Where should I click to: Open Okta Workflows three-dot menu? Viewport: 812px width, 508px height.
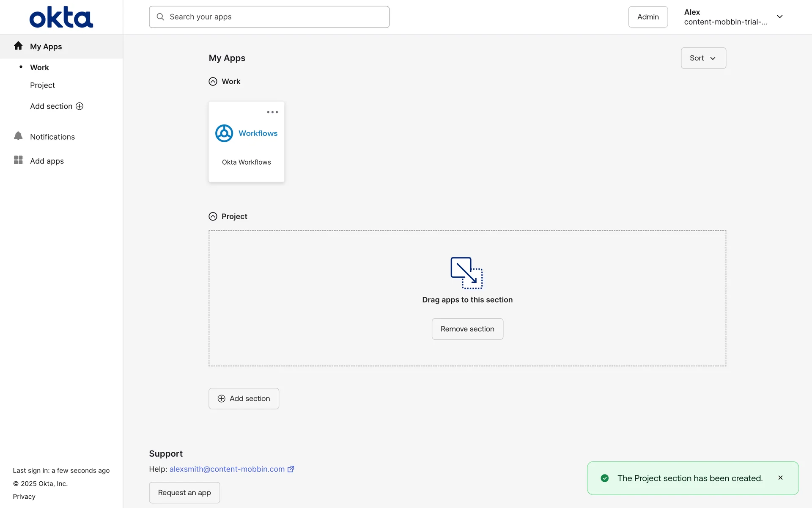[x=272, y=112]
